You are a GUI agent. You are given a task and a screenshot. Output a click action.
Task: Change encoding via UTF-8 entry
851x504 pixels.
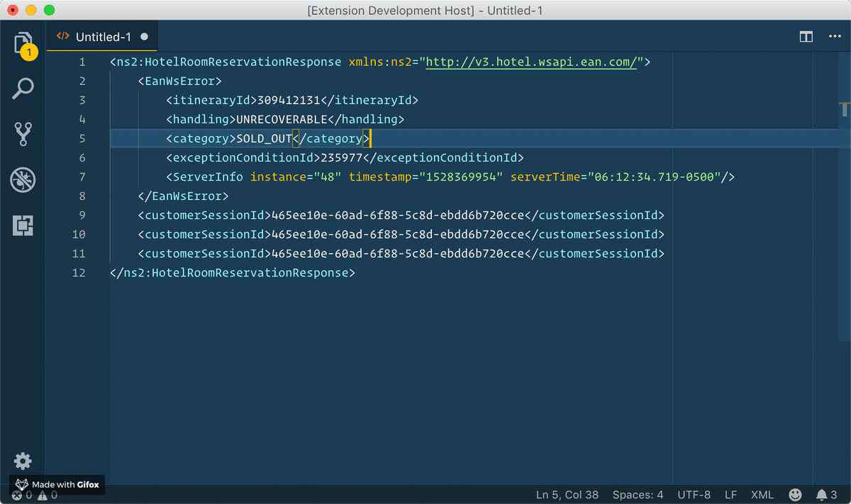click(694, 495)
